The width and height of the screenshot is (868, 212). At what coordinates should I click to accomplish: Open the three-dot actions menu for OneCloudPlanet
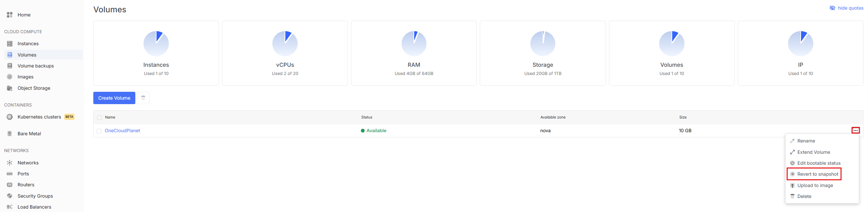click(855, 130)
